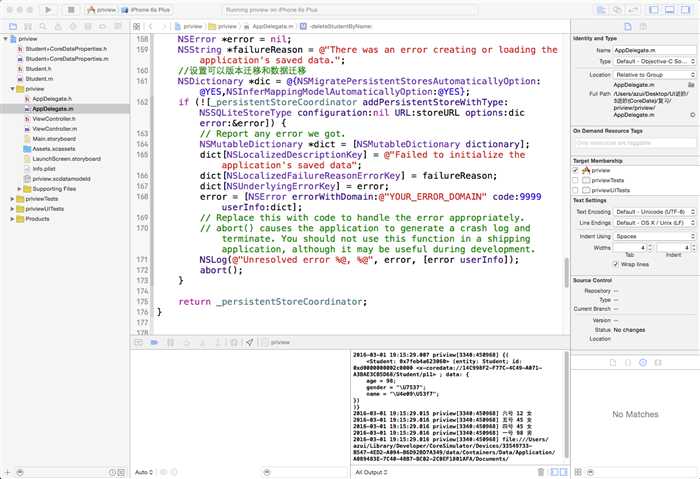700x479 pixels.
Task: Select the Version editor button
Action: coord(633,10)
